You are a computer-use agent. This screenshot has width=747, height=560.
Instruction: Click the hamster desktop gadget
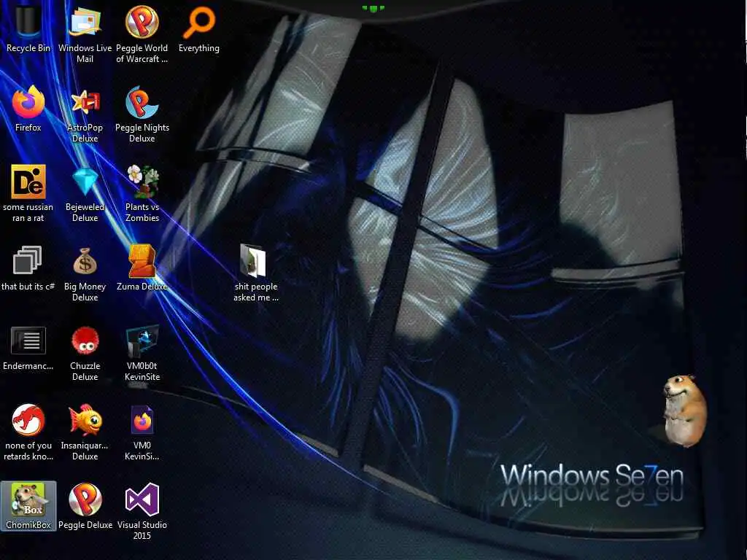(x=684, y=411)
